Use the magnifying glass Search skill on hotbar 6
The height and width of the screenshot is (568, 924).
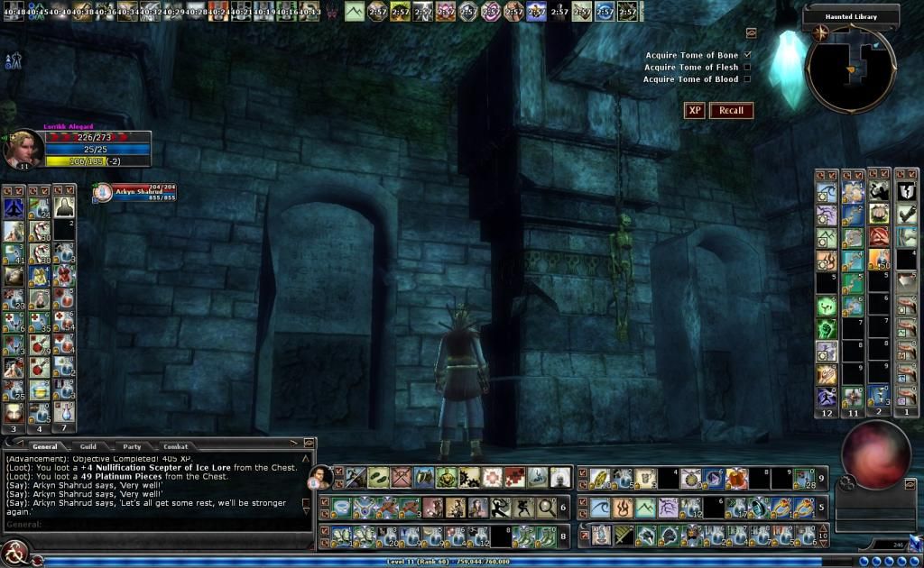[x=546, y=507]
